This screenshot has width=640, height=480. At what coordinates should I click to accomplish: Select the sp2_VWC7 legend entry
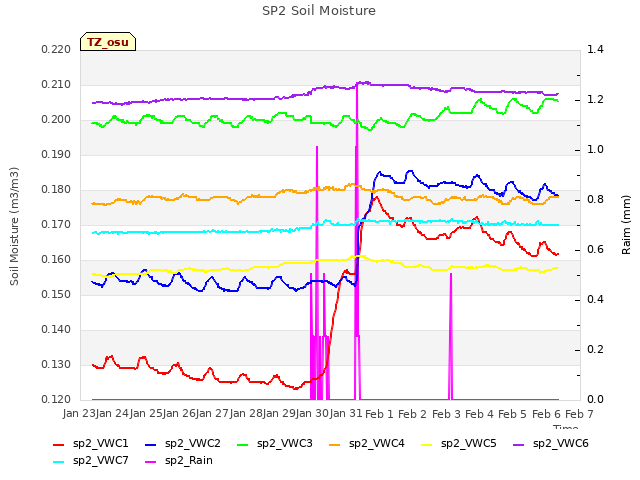[91, 461]
